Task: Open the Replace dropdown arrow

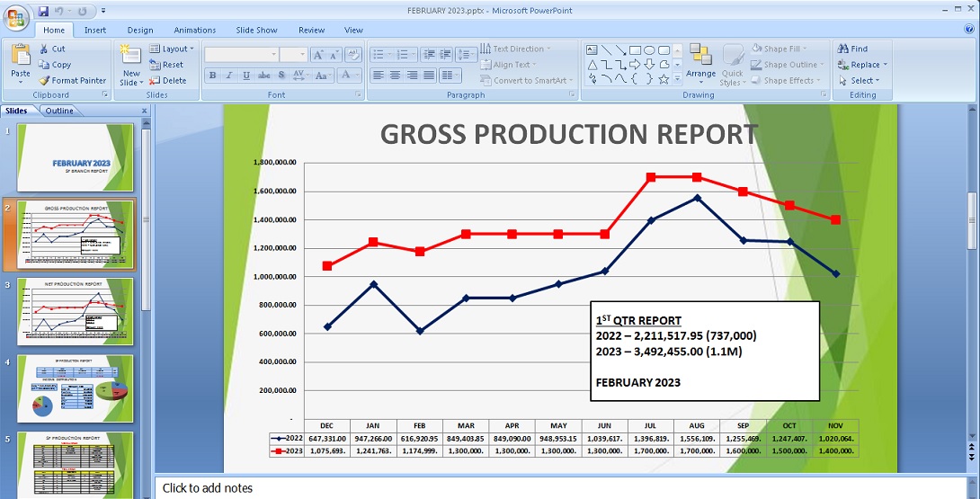Action: coord(885,65)
